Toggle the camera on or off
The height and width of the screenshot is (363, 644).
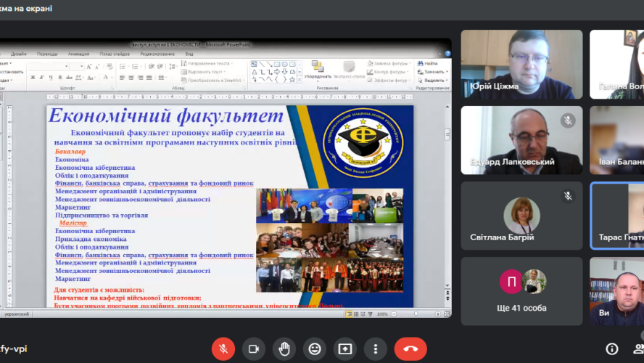[254, 348]
